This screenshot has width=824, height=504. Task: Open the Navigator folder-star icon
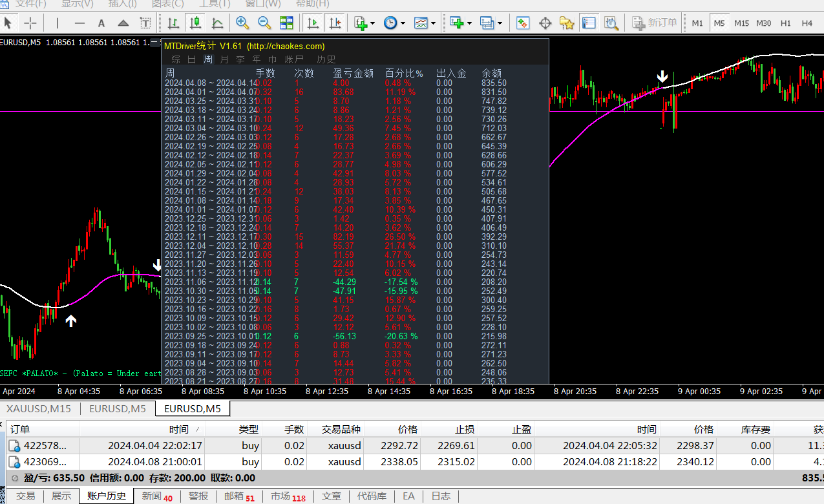[567, 23]
